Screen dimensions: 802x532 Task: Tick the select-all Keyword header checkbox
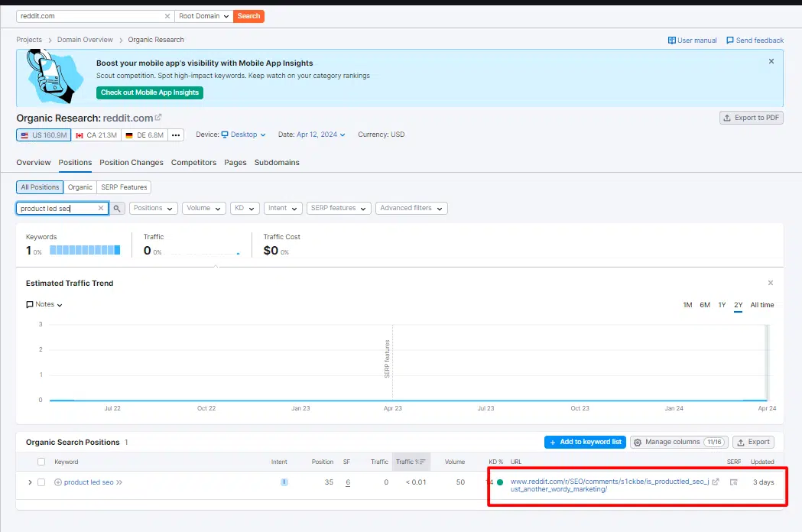point(41,462)
